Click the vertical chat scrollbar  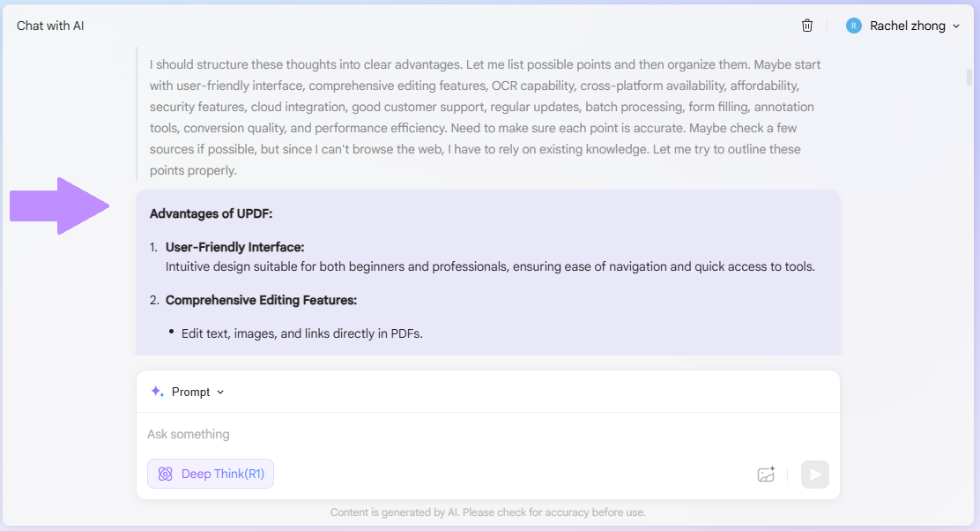tap(969, 78)
